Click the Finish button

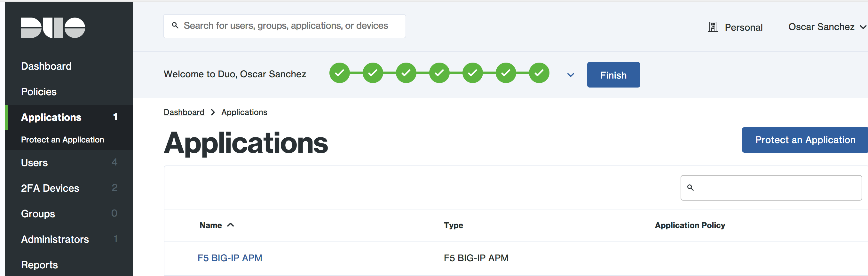pyautogui.click(x=613, y=75)
